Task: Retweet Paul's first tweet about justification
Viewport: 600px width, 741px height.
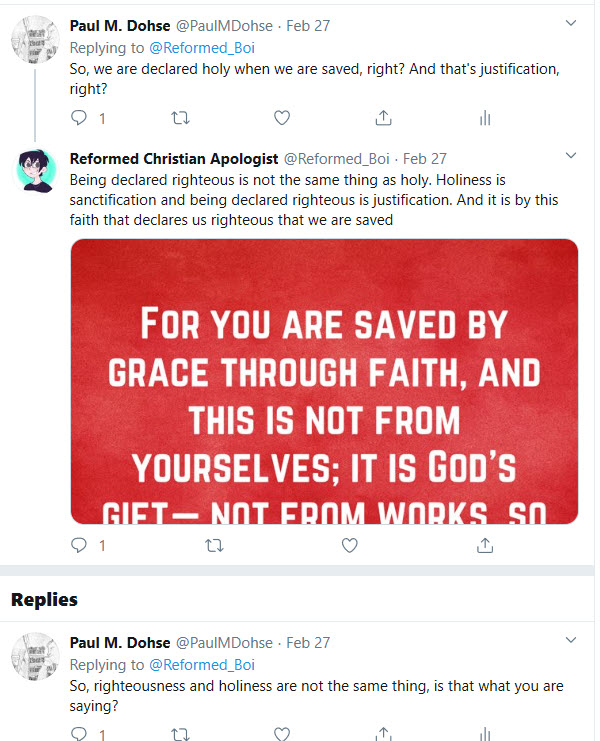Action: point(181,118)
